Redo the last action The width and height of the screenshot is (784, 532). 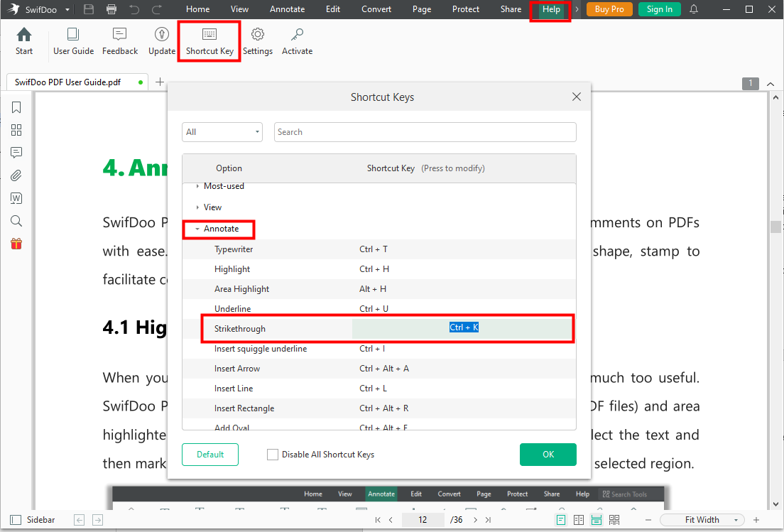156,9
